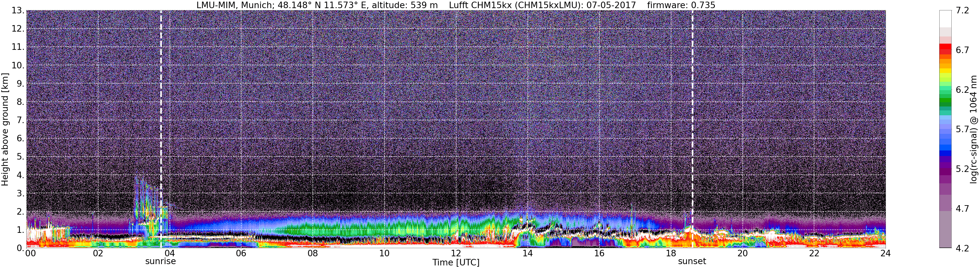
Task: Click the time axis tick label 24
Action: click(x=885, y=253)
